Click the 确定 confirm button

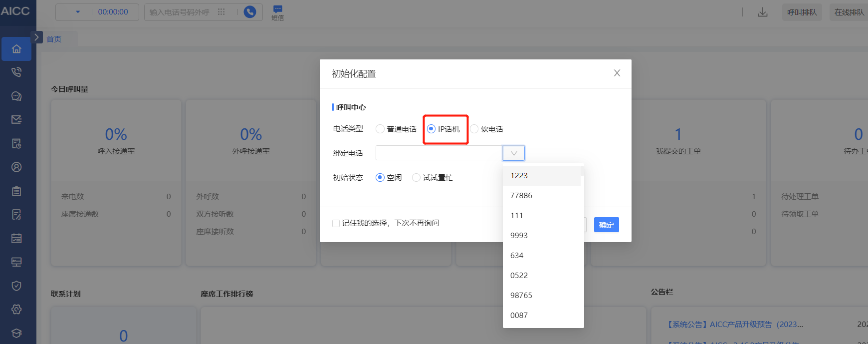point(607,225)
